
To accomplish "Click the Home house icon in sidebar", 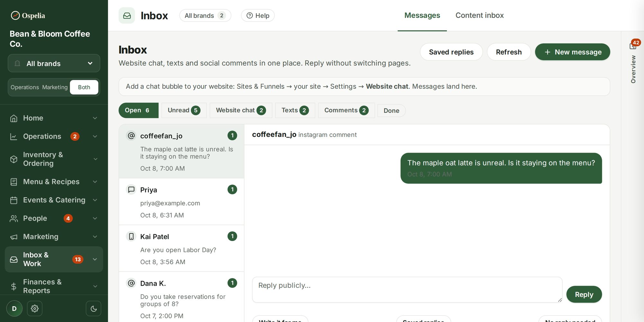I will click(x=14, y=118).
